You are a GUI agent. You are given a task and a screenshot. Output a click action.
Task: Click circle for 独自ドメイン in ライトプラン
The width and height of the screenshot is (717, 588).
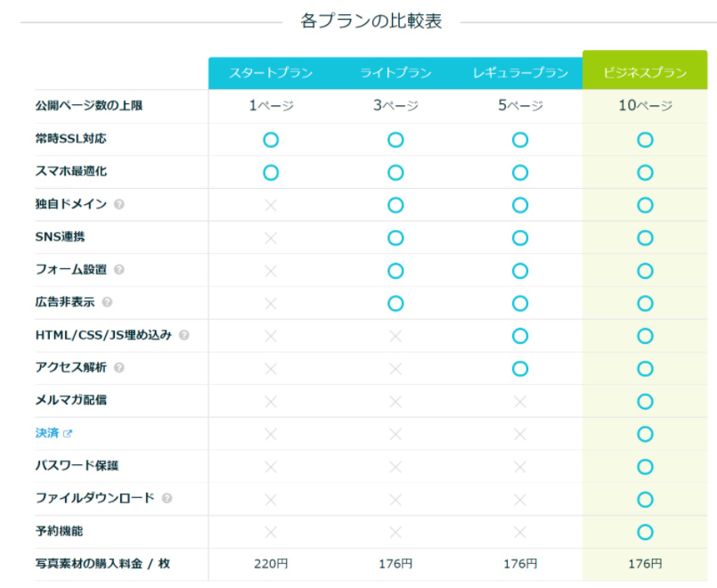pyautogui.click(x=395, y=205)
